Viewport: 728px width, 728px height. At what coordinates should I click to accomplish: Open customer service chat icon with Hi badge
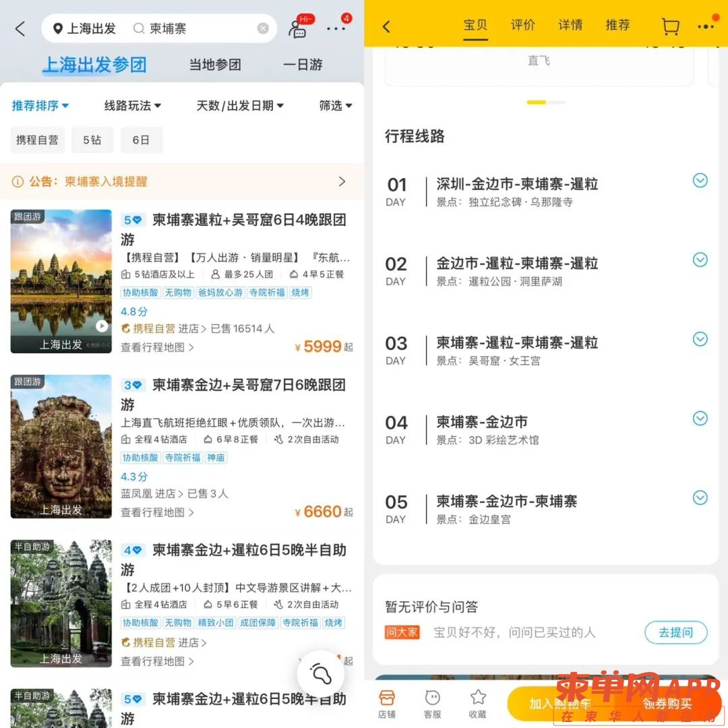[x=298, y=30]
